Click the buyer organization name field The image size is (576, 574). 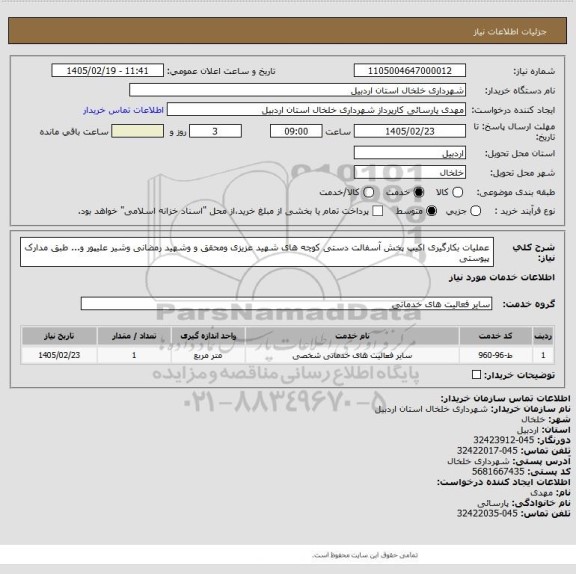pyautogui.click(x=298, y=90)
